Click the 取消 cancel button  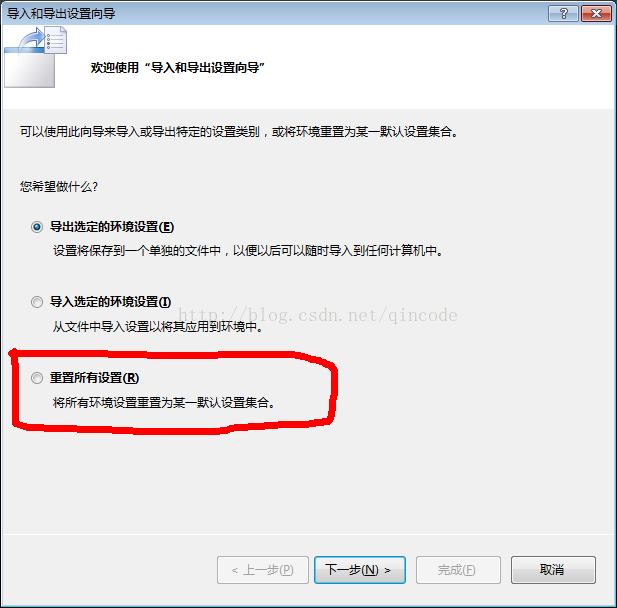[553, 569]
